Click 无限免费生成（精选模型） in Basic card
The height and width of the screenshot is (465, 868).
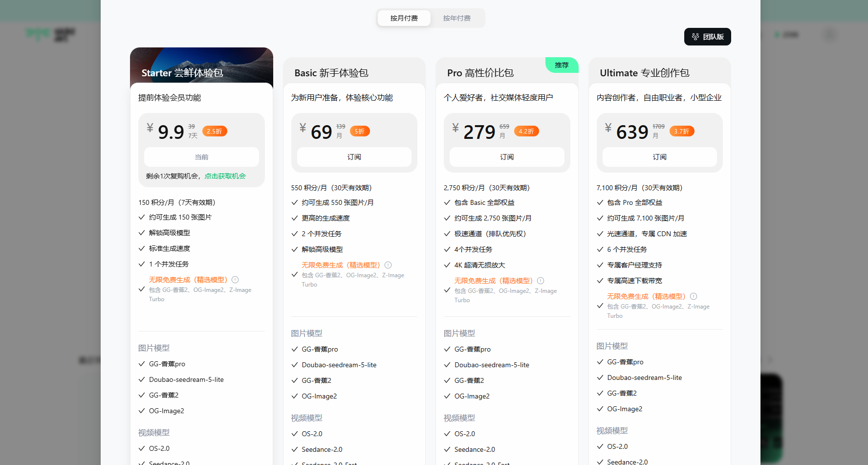click(342, 265)
